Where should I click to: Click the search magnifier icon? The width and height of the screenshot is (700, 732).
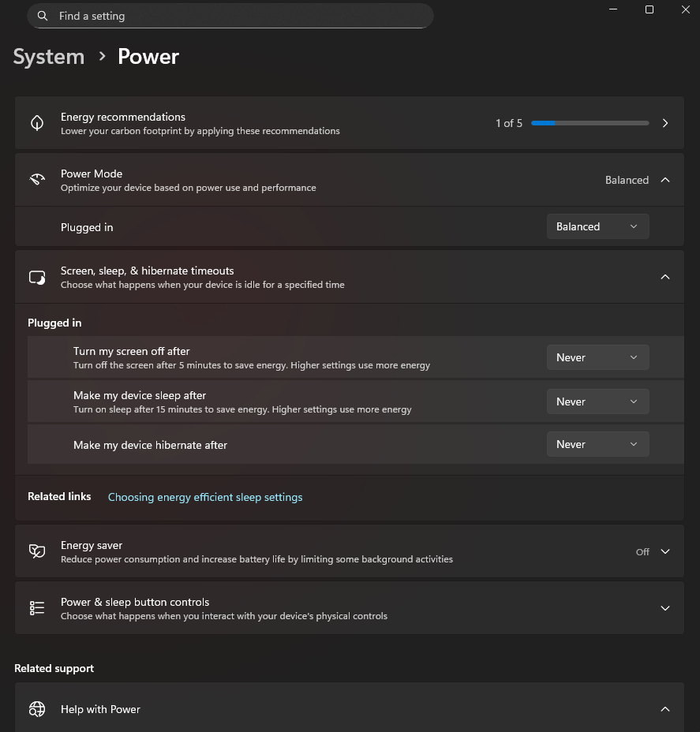pos(43,16)
